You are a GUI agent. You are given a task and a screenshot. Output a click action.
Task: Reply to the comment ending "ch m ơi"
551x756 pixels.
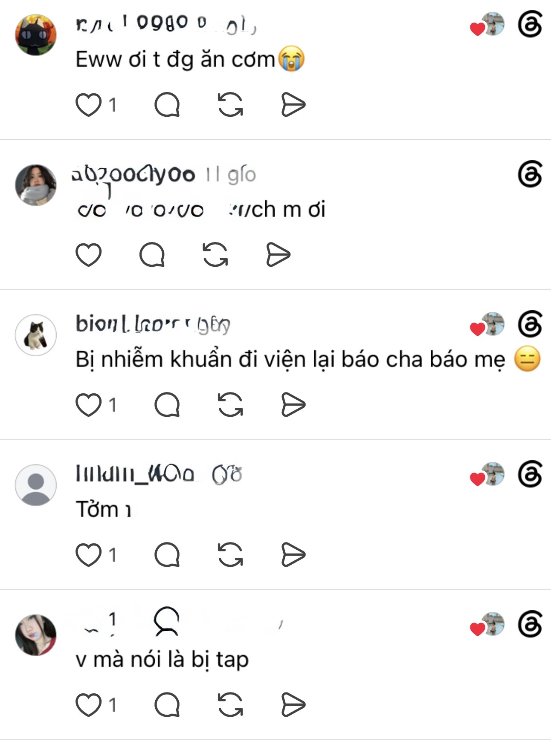[x=152, y=255]
